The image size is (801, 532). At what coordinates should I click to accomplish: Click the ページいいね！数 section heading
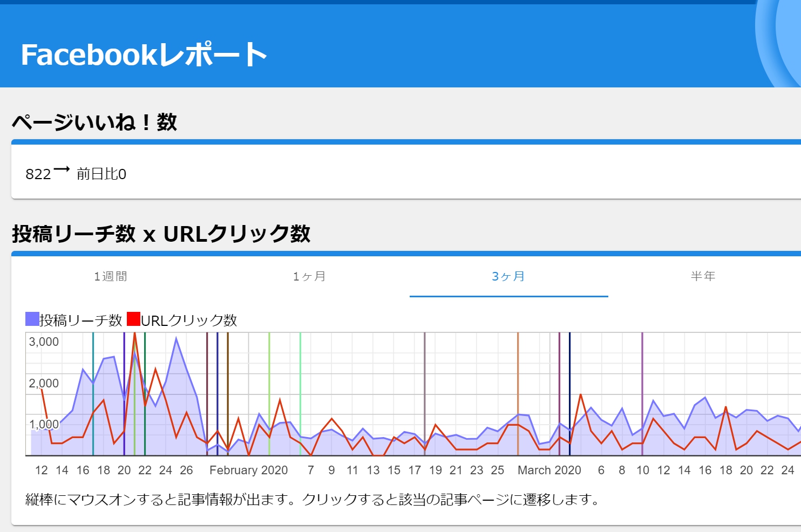click(95, 122)
